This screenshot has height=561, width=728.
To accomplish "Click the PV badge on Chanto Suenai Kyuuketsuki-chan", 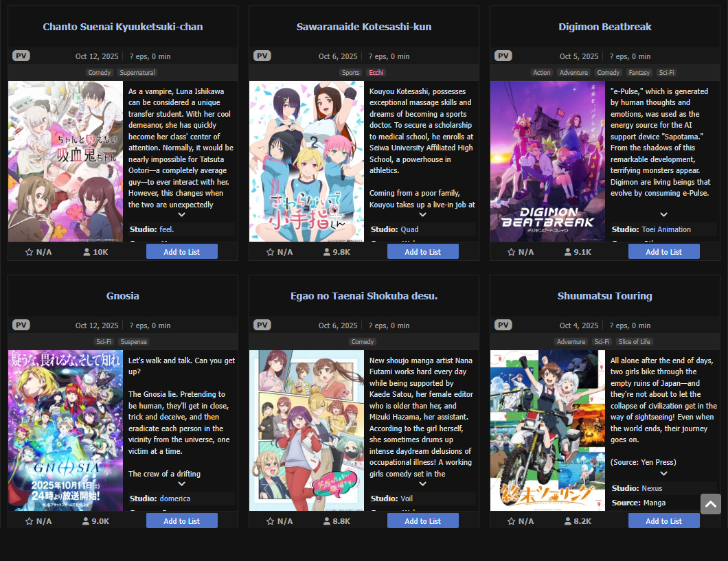I will click(21, 56).
